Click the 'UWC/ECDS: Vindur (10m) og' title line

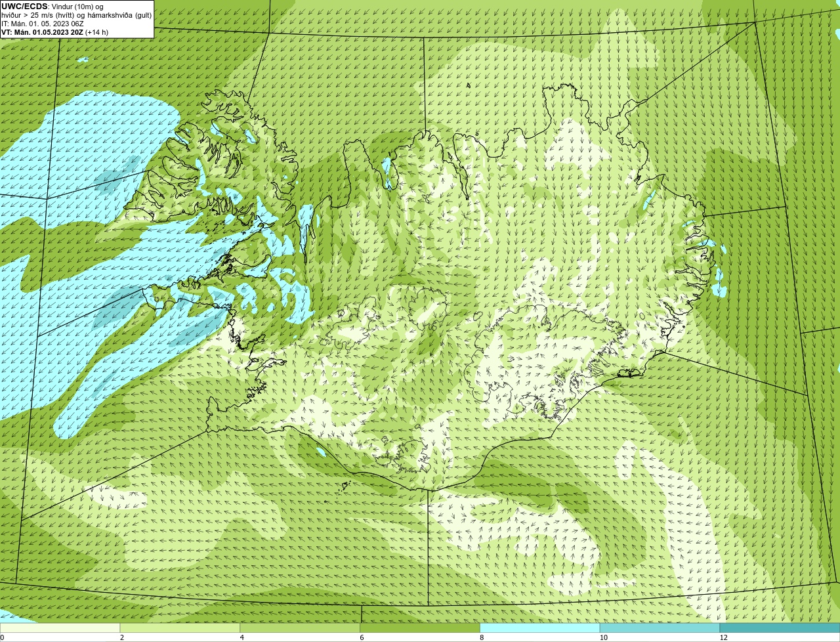pos(52,6)
